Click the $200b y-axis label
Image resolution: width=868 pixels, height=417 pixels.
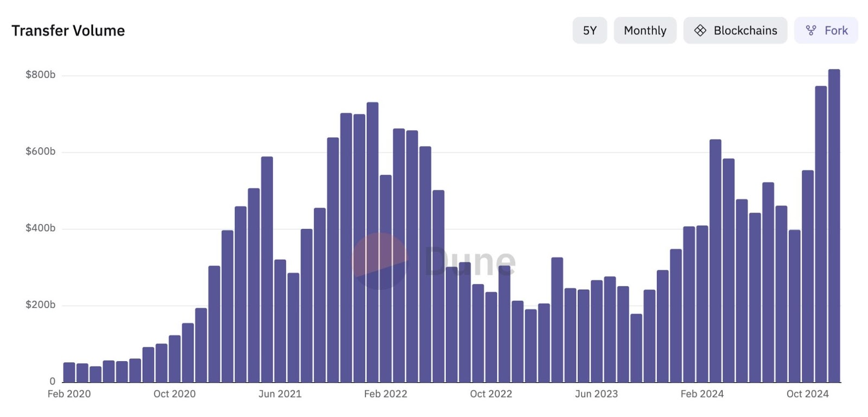(x=41, y=305)
